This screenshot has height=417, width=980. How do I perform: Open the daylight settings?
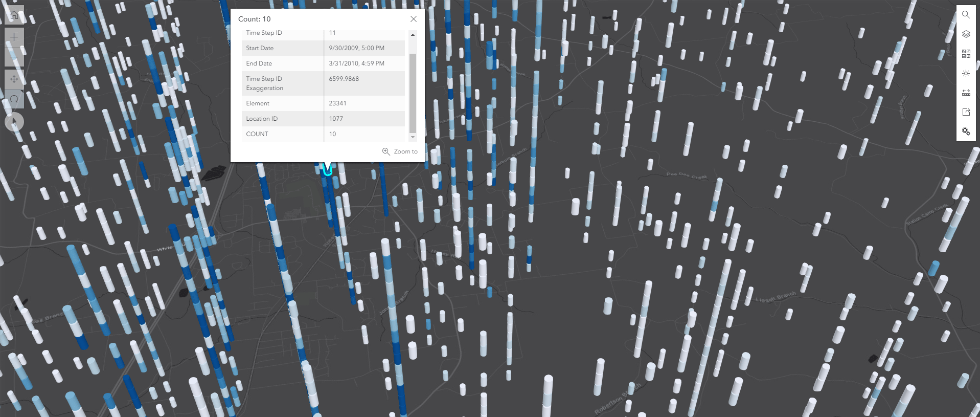(x=966, y=73)
